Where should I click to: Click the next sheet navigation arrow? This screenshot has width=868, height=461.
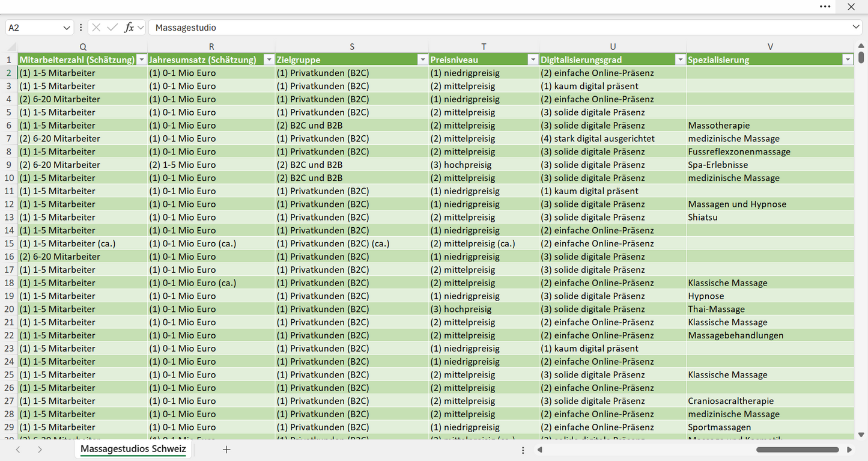pos(40,450)
